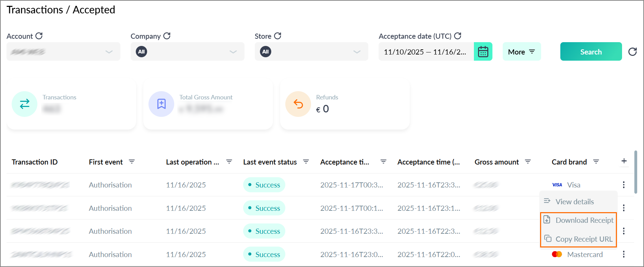Click the acceptance date range field
This screenshot has height=267, width=644.
click(426, 51)
